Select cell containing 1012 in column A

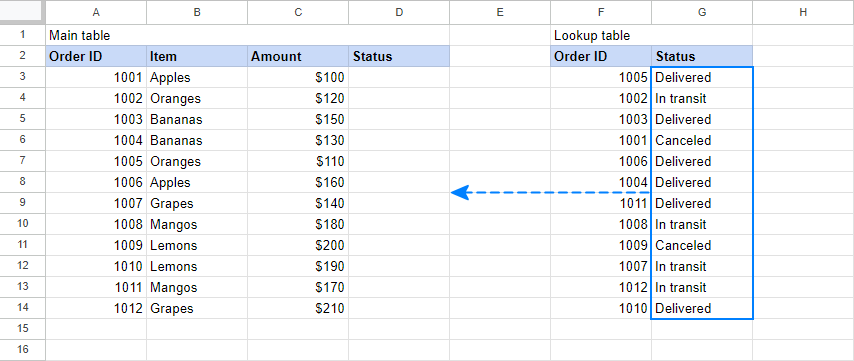coord(96,308)
